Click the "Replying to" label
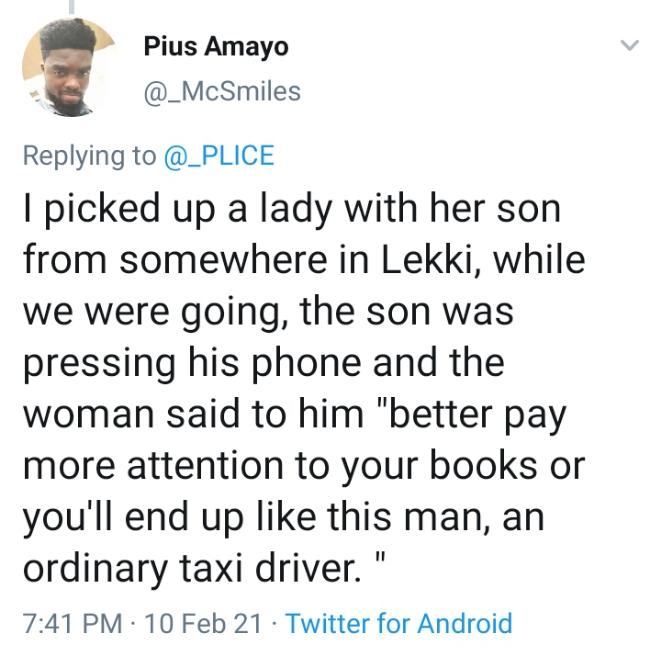The image size is (661, 659). pyautogui.click(x=89, y=156)
